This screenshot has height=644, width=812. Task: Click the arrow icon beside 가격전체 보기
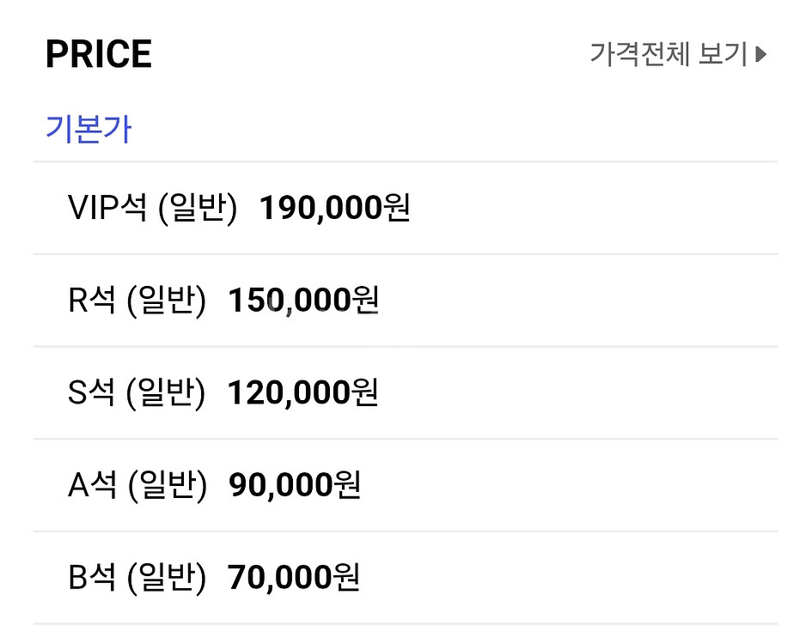[760, 55]
